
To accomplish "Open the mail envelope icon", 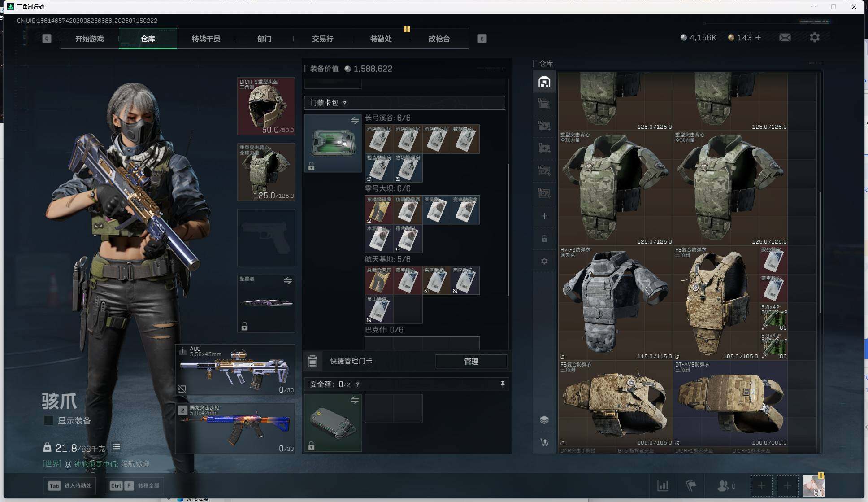I will coord(785,38).
